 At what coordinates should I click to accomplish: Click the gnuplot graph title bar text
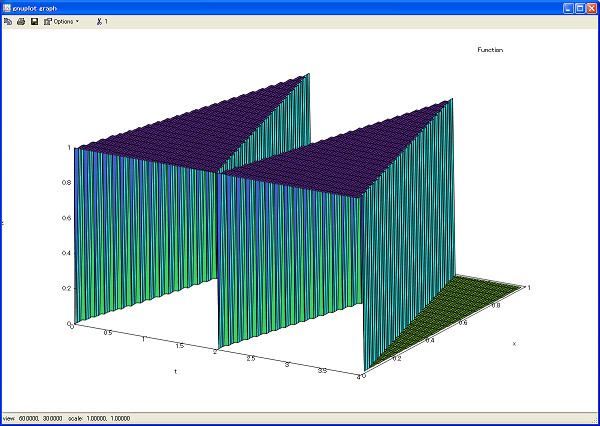click(x=35, y=8)
